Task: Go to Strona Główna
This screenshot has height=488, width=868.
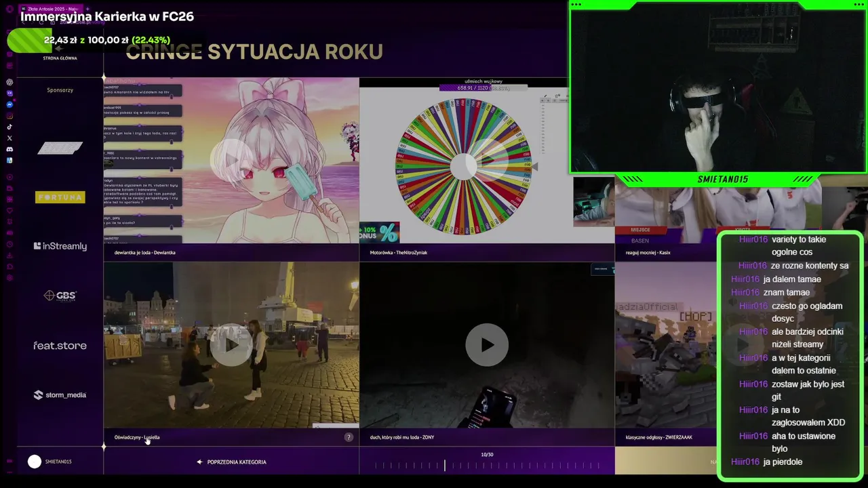Action: 60,58
